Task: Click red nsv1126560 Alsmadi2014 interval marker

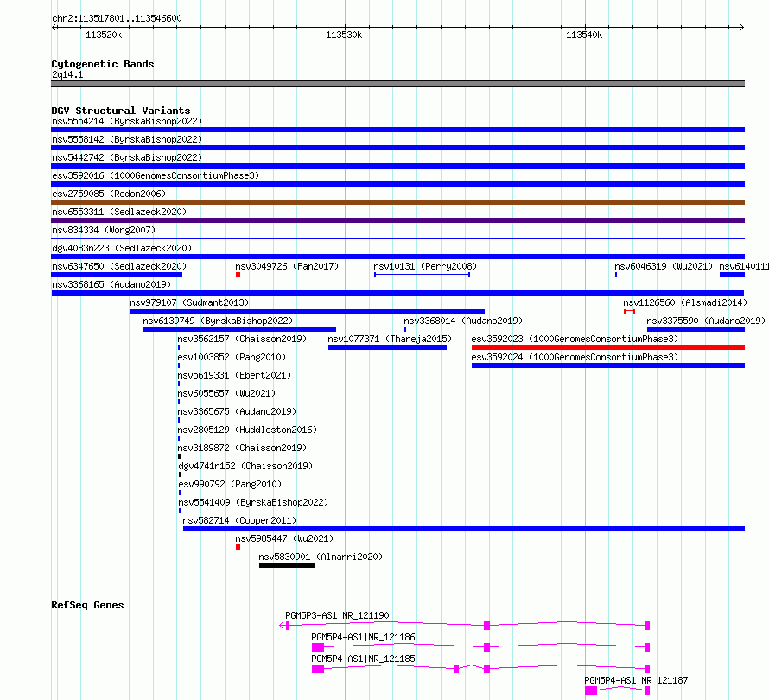Action: [x=629, y=311]
